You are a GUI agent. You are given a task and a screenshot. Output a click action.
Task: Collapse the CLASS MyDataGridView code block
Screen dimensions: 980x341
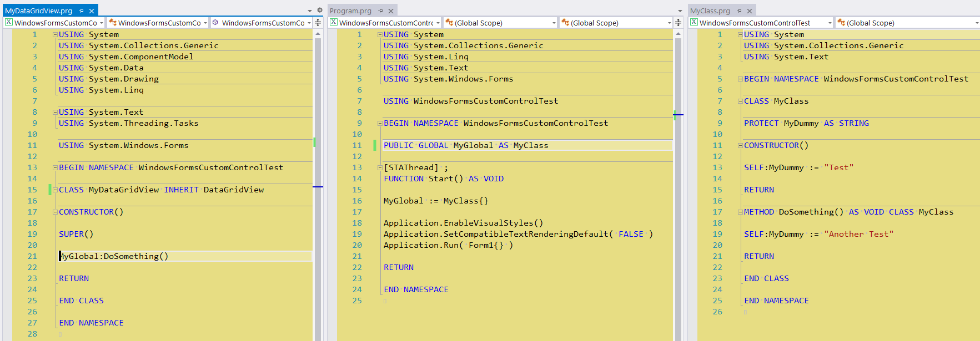55,190
